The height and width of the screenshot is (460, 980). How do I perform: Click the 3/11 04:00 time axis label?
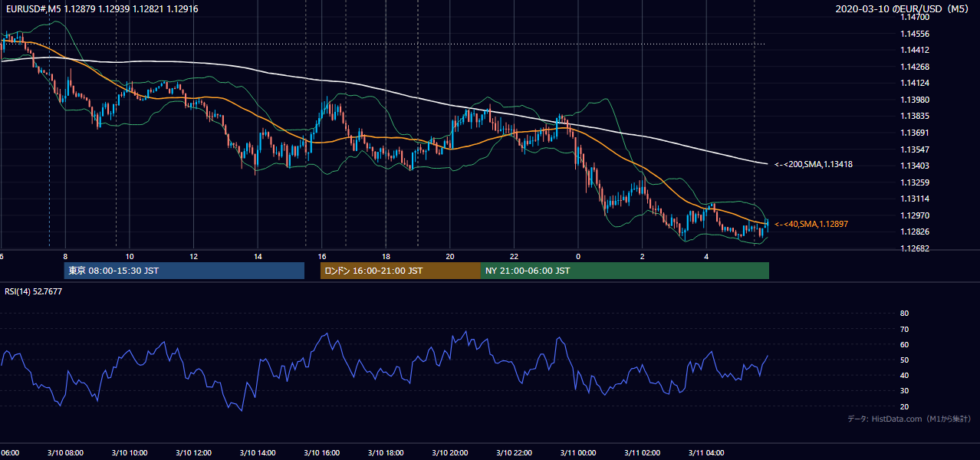707,452
